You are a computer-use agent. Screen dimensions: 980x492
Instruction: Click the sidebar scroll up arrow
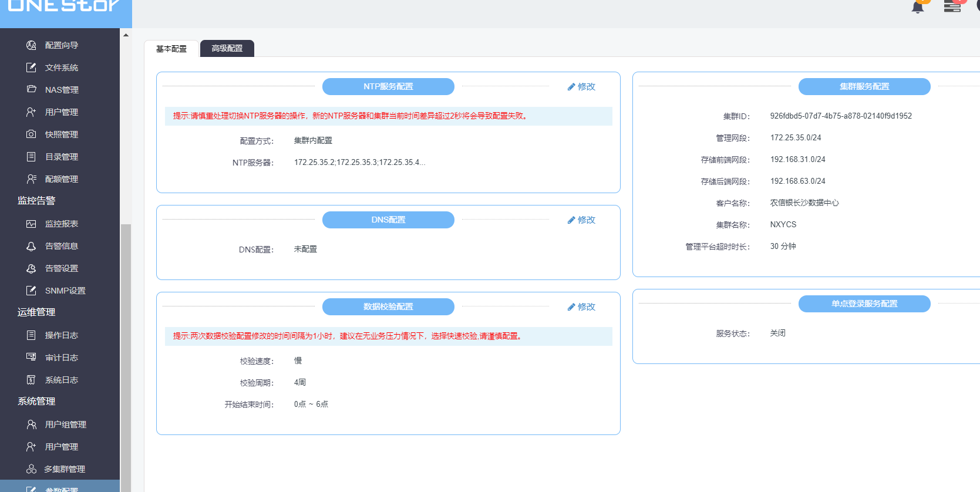(126, 35)
